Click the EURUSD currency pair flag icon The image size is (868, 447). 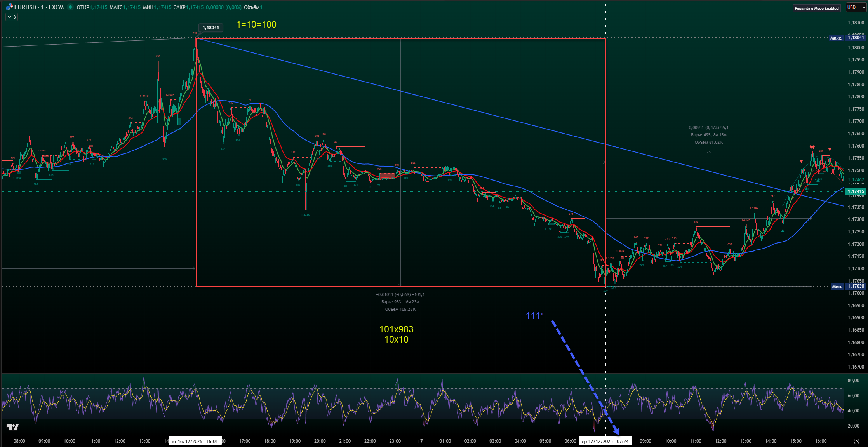click(x=9, y=7)
